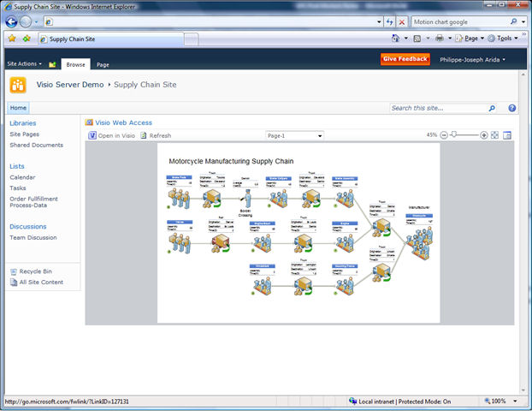Click Recycle Bin icon in sidebar
The image size is (532, 411).
[x=14, y=271]
